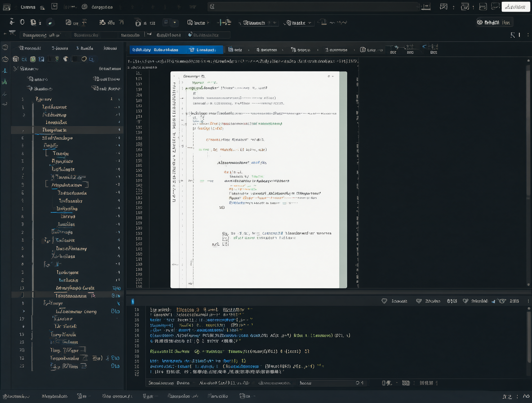
Task: Open the kebab menu below the title bar's white button
Action: coord(528,35)
